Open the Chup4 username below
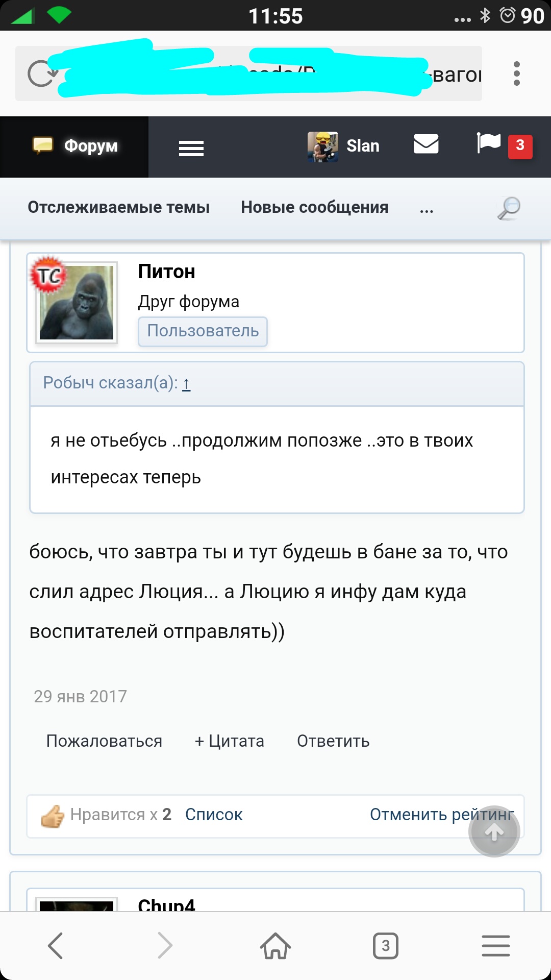The height and width of the screenshot is (980, 551). 166,905
